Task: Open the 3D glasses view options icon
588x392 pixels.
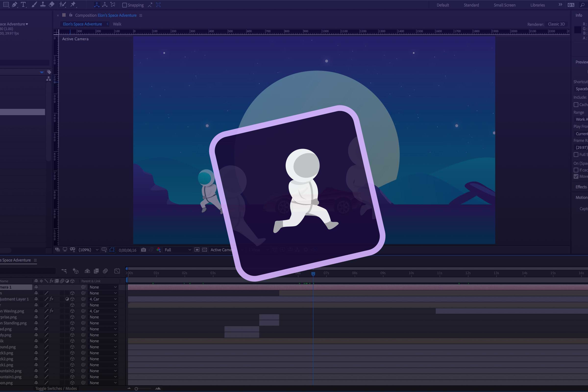Action: click(73, 249)
